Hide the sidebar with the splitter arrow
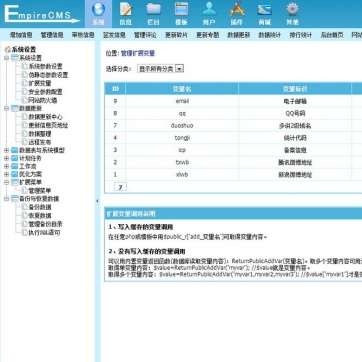Screen dimensions: 362x362 97,201
